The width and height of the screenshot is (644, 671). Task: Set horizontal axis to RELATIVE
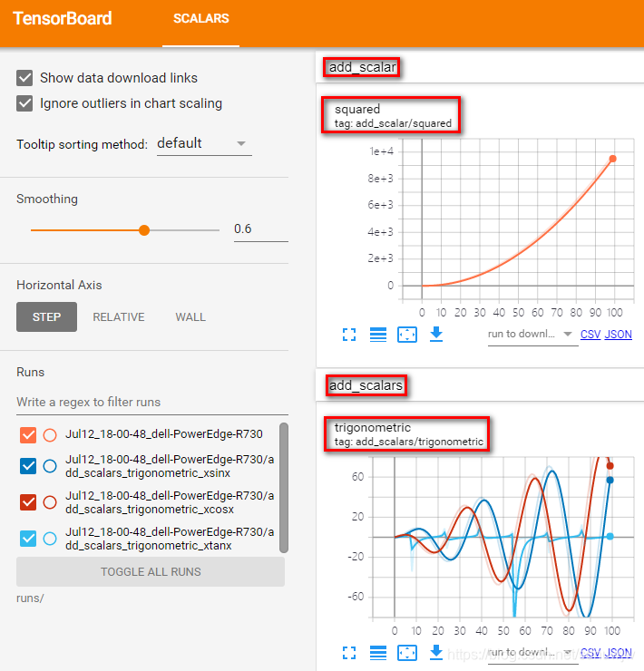(119, 317)
